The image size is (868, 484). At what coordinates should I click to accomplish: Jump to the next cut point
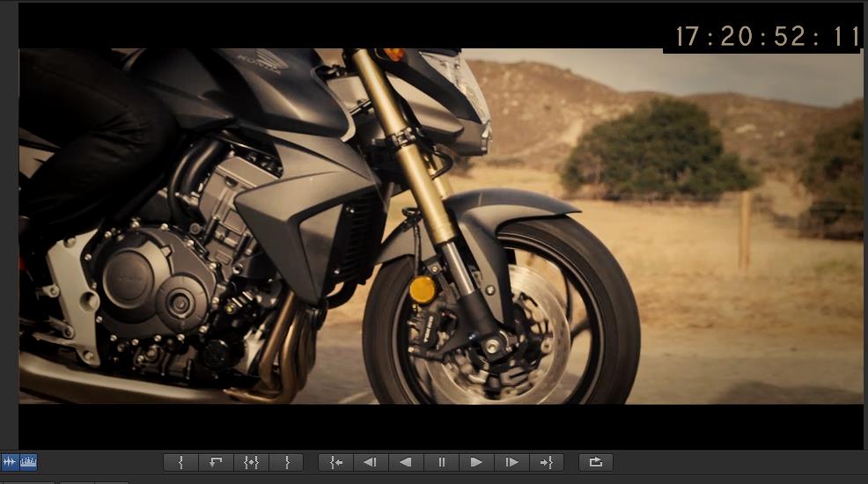click(x=547, y=462)
